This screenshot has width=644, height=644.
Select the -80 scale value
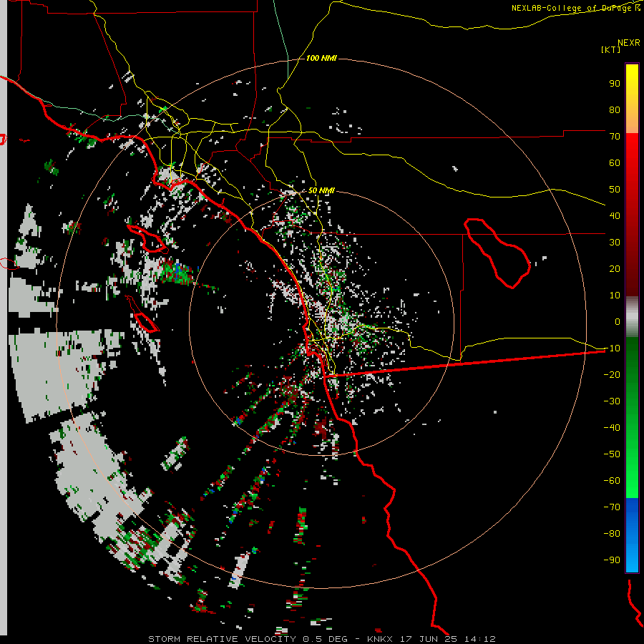612,534
